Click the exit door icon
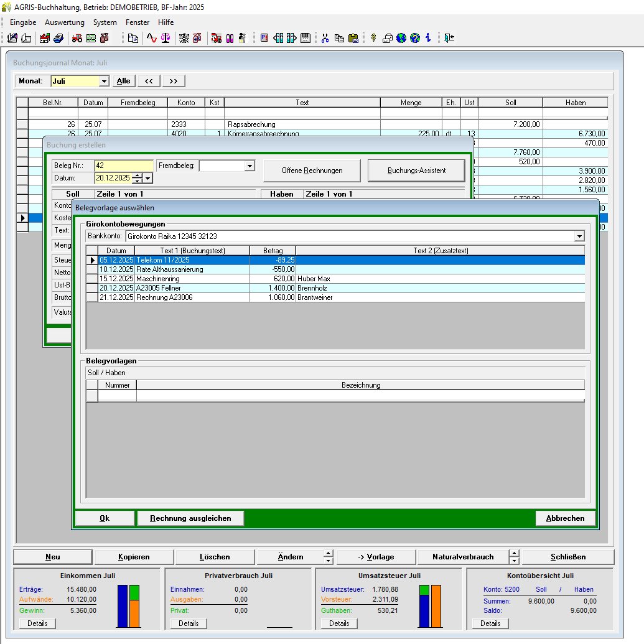The image size is (644, 644). coord(449,38)
